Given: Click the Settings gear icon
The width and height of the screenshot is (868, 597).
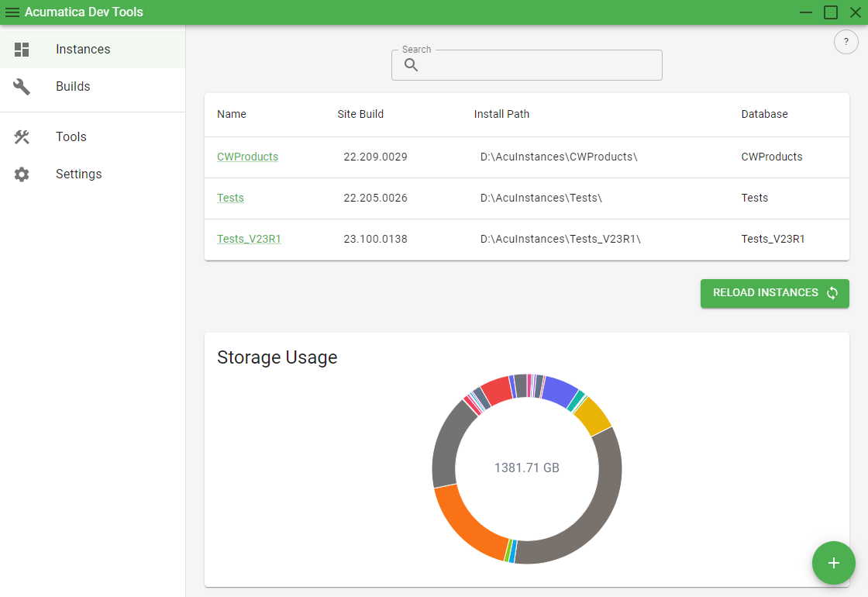Looking at the screenshot, I should pos(22,174).
